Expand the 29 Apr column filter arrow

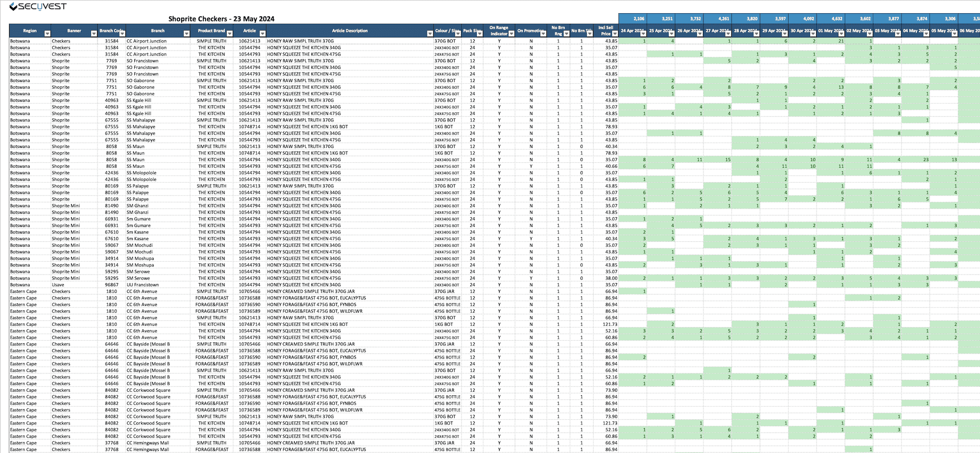(x=785, y=34)
